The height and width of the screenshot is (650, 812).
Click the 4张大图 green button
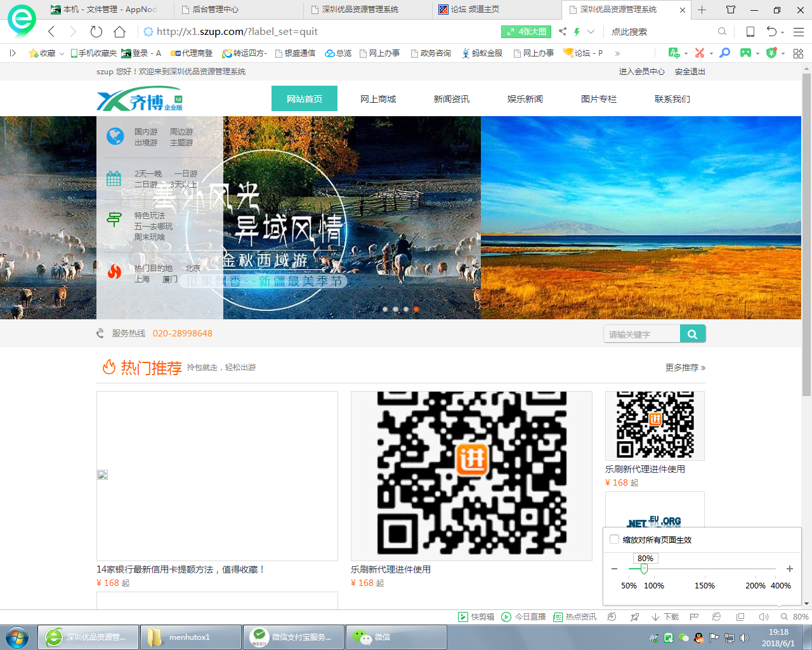click(x=526, y=32)
